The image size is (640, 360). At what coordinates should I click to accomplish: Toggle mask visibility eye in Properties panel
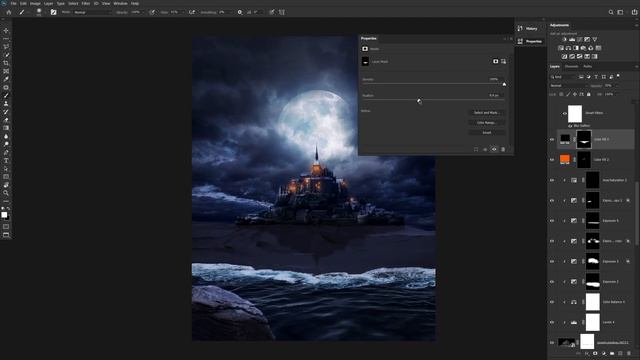[x=494, y=149]
